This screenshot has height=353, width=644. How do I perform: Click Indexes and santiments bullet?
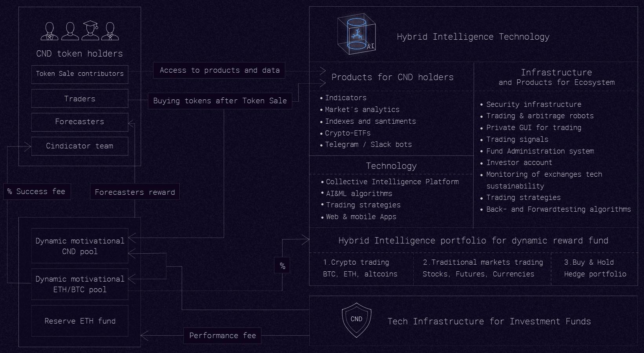368,121
